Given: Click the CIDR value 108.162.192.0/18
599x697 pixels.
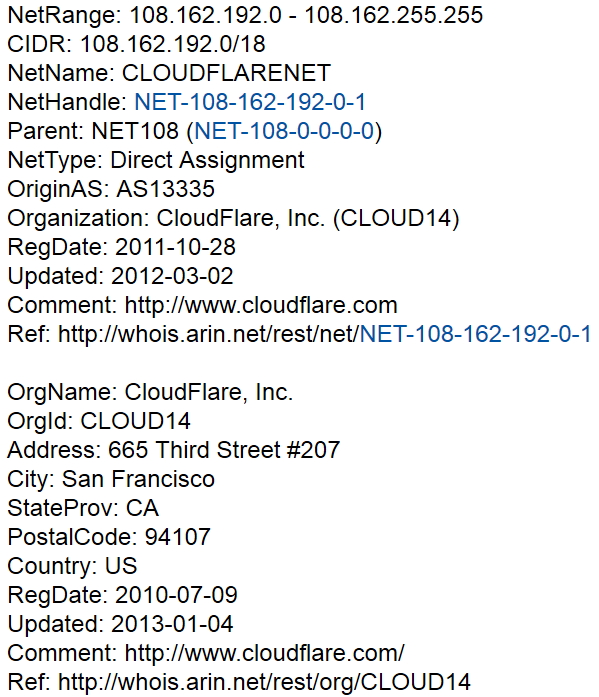Looking at the screenshot, I should [x=173, y=44].
